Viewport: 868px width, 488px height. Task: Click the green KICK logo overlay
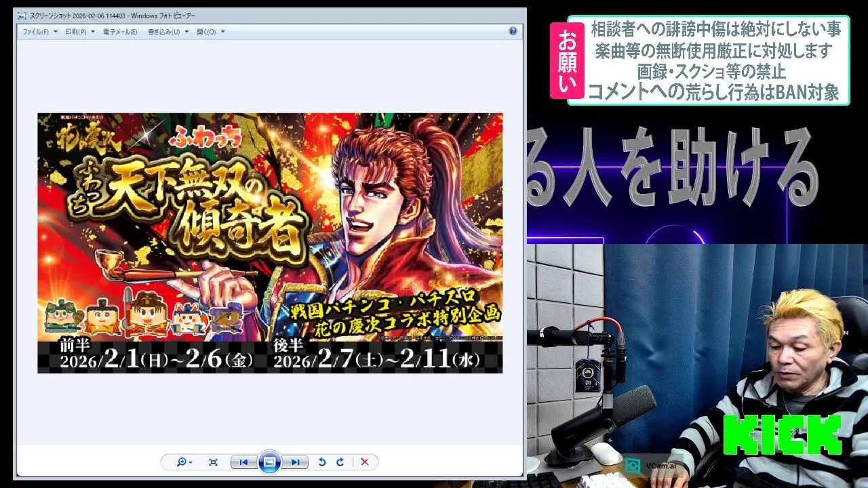pyautogui.click(x=782, y=435)
